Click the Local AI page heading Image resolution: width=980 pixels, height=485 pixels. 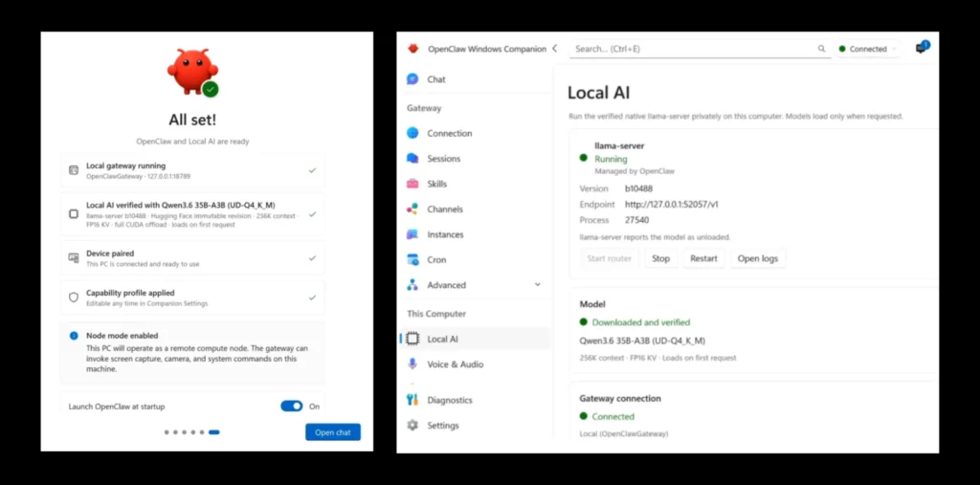(598, 93)
